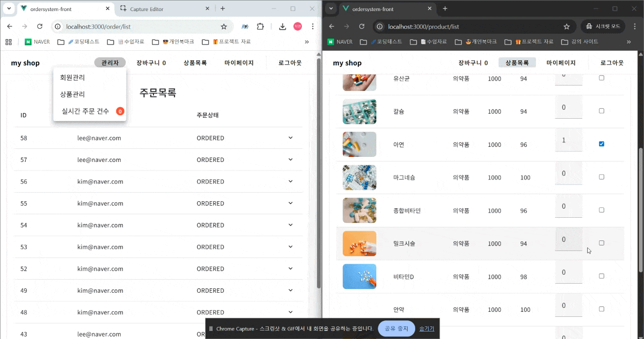Check the checkbox for 밀크시슬 product
Screen dimensions: 644x339
601,243
